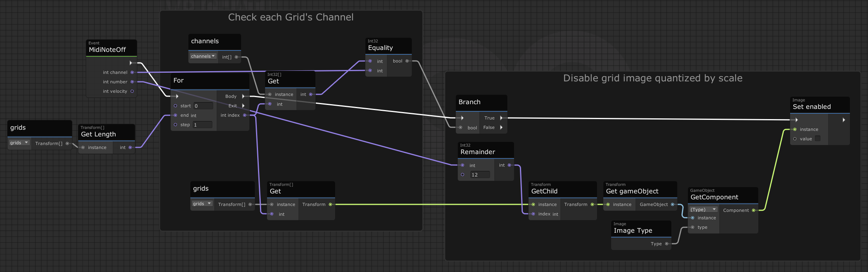Viewport: 868px width, 272px height.
Task: Click the For node's step value field
Action: (x=203, y=125)
